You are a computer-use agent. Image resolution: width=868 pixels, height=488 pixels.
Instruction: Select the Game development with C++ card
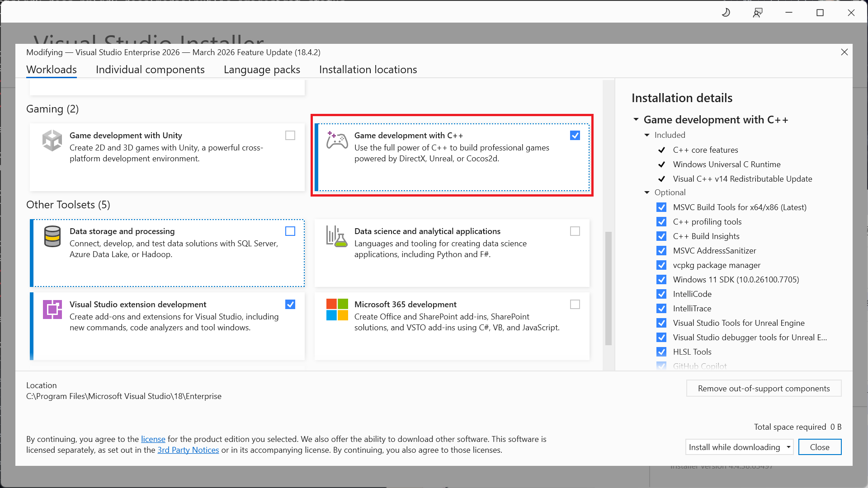pyautogui.click(x=452, y=157)
